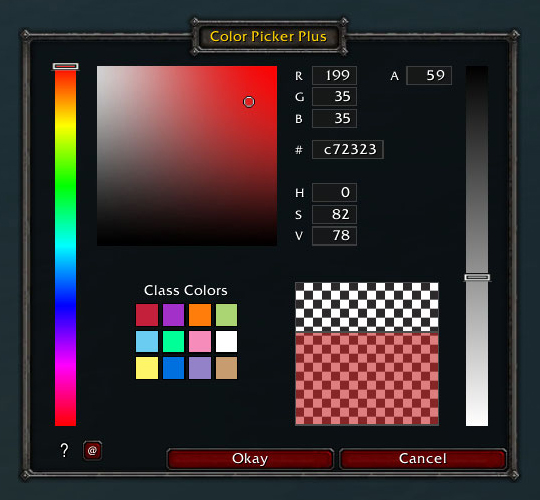Click the Okay button

pyautogui.click(x=250, y=459)
